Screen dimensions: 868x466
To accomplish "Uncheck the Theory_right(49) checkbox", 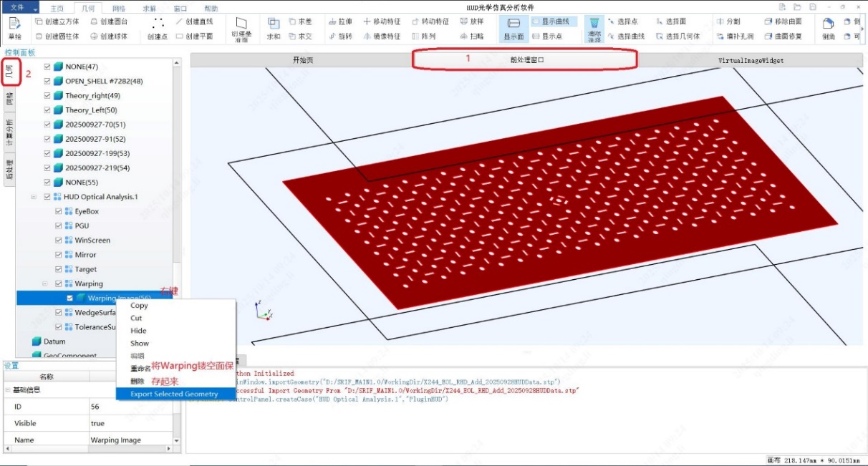I will coord(48,96).
